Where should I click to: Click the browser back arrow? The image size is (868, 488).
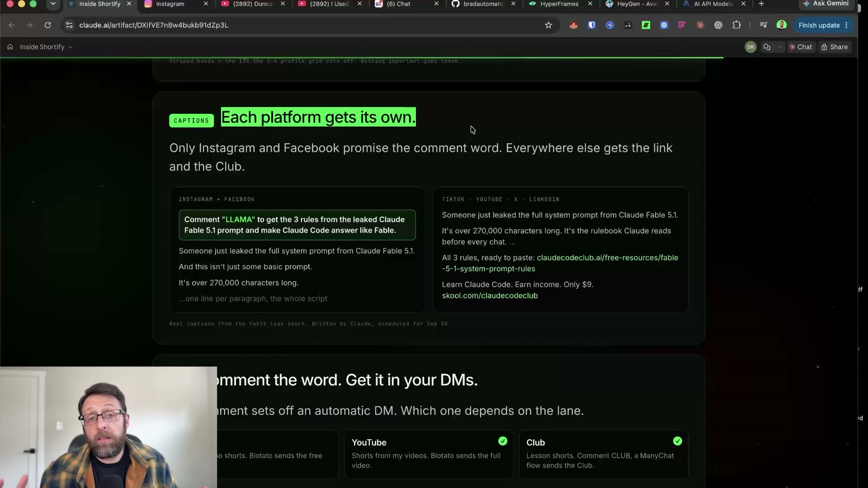(x=12, y=25)
